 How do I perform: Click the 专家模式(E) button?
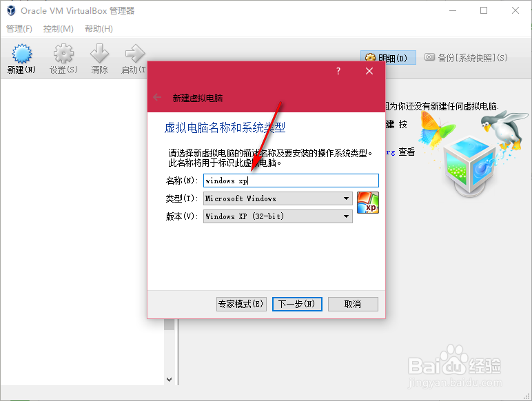242,304
